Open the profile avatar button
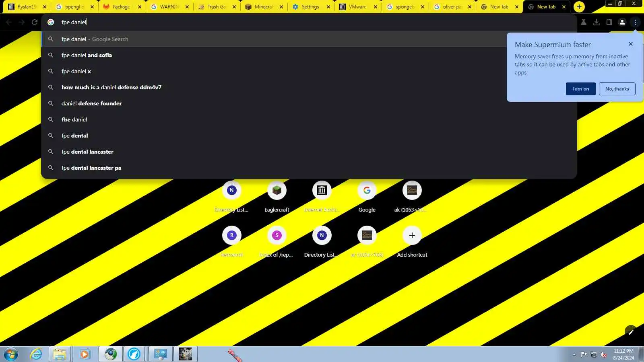Viewport: 644px width, 362px height. click(x=622, y=22)
